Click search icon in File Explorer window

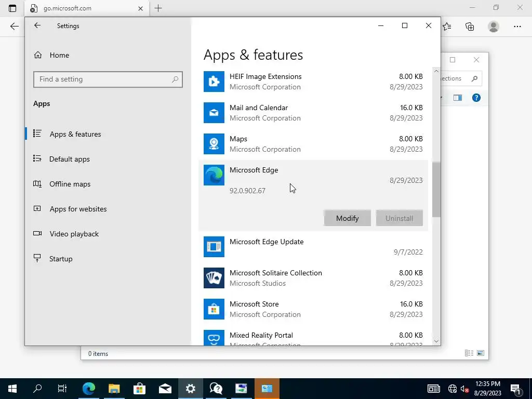click(x=475, y=79)
